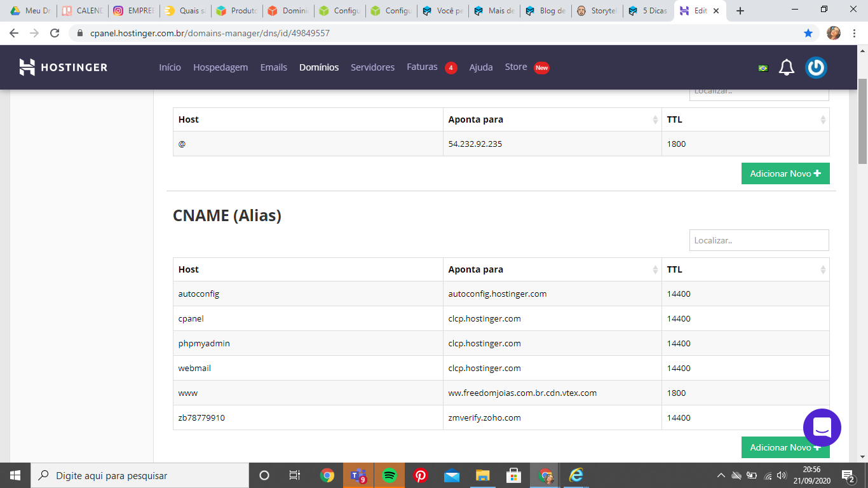Launch Pinterest from the taskbar
Viewport: 868px width, 488px height.
(421, 475)
